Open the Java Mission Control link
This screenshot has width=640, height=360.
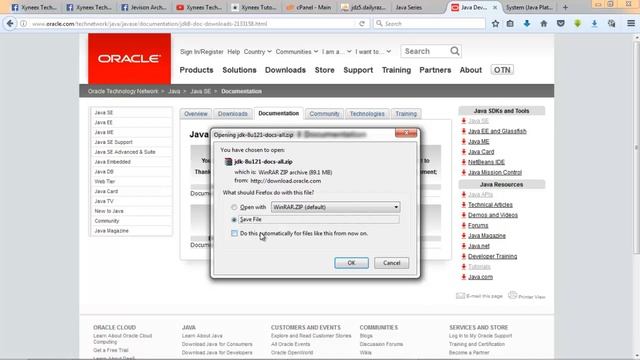[495, 172]
